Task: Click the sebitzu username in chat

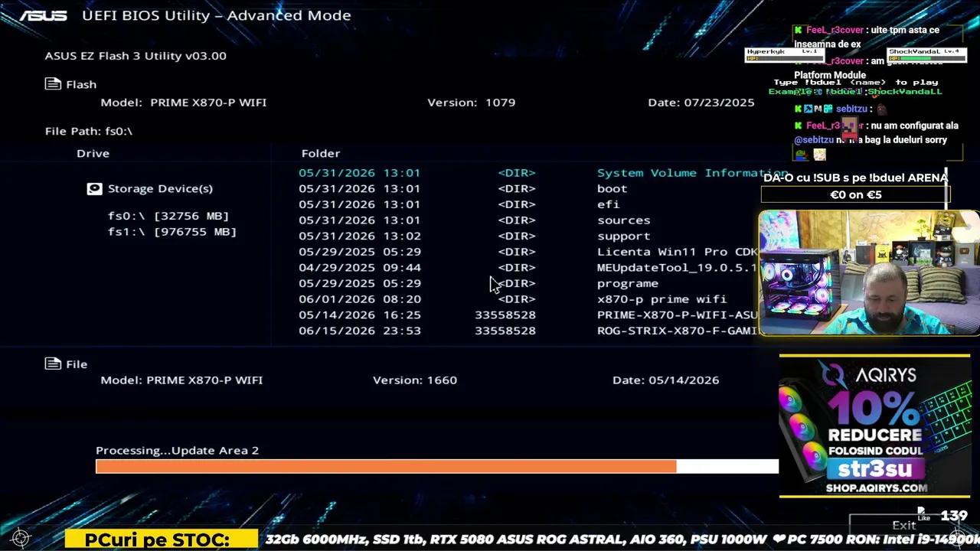Action: click(851, 109)
